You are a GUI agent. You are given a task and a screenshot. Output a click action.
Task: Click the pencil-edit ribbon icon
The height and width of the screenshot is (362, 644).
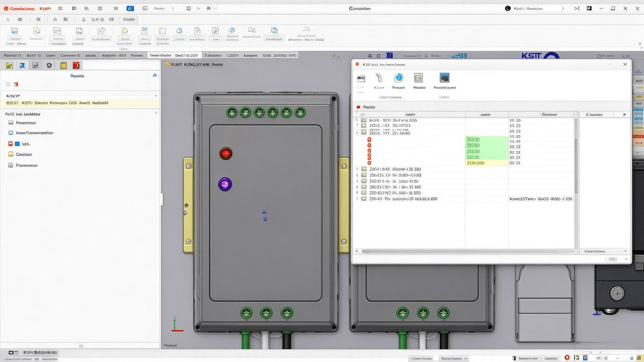101,31
